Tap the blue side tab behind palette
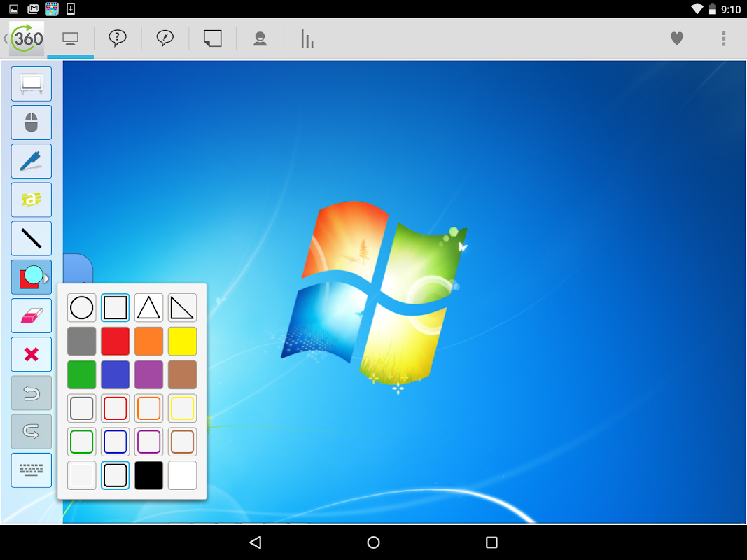Image resolution: width=747 pixels, height=560 pixels. click(x=78, y=269)
